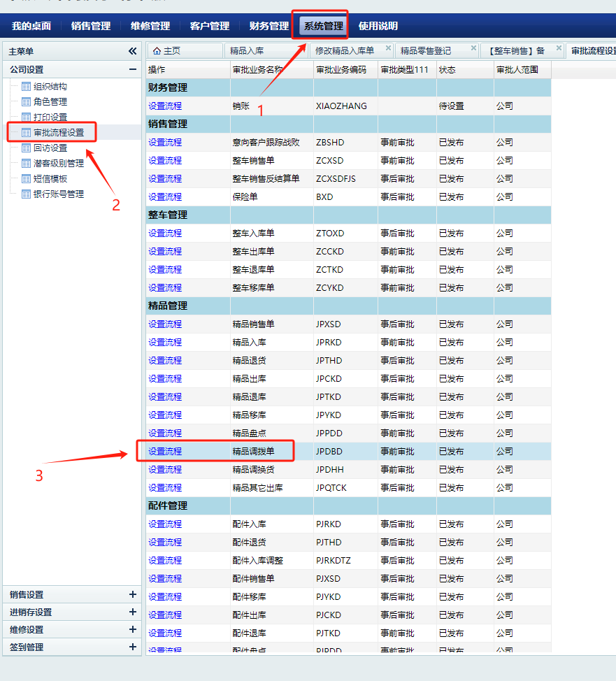Click the icon beside 角色管理
The image size is (616, 681).
27,102
